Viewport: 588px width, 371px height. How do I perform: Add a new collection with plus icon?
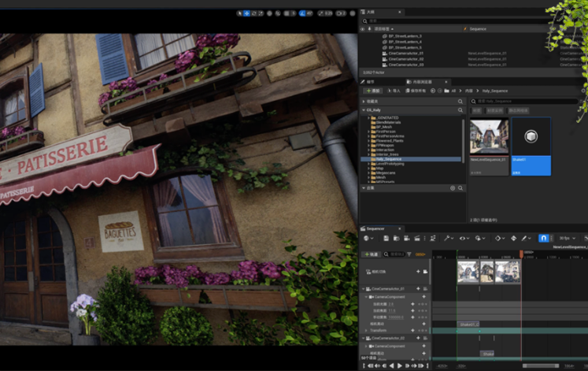453,188
